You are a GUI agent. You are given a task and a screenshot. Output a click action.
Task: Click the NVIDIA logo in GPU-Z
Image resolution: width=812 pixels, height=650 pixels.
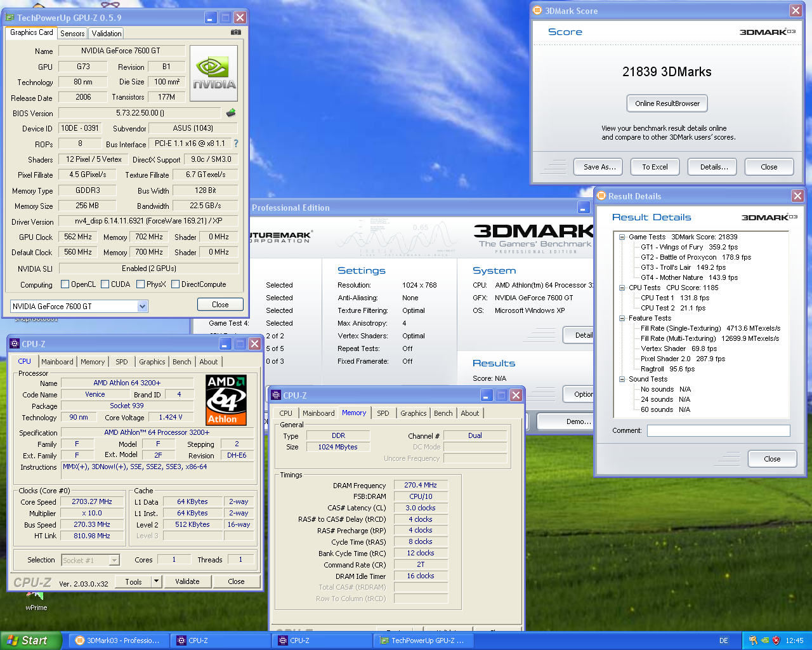214,74
